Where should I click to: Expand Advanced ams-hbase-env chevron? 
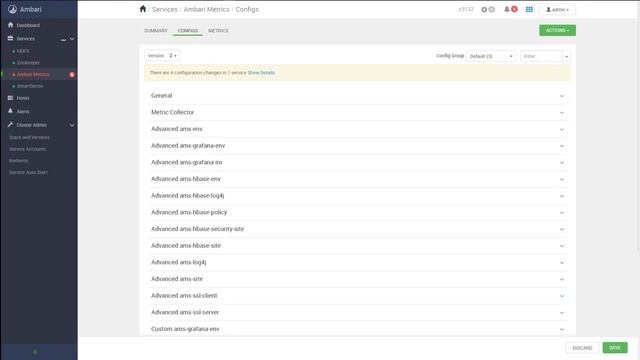click(x=562, y=179)
